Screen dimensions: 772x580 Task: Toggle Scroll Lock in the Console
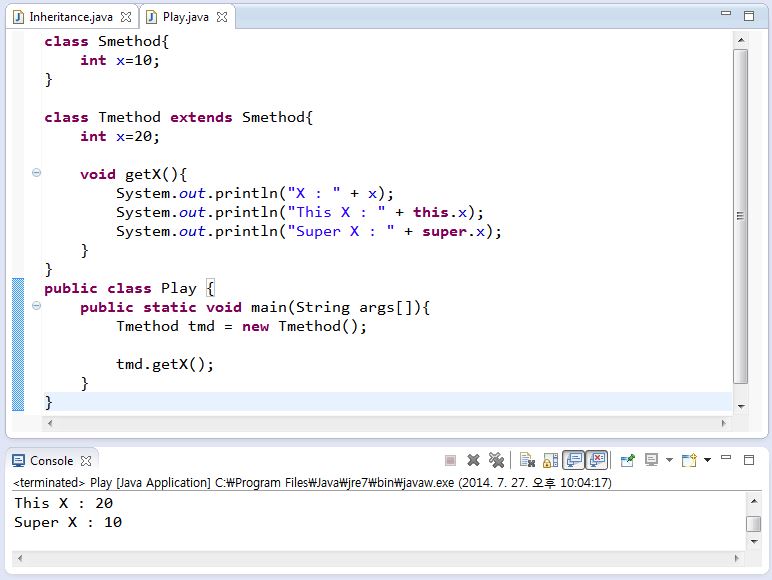coord(550,460)
